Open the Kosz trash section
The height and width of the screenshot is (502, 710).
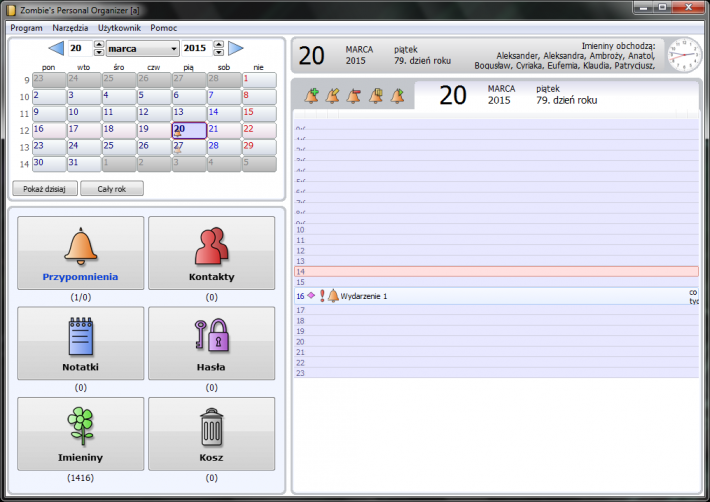211,434
